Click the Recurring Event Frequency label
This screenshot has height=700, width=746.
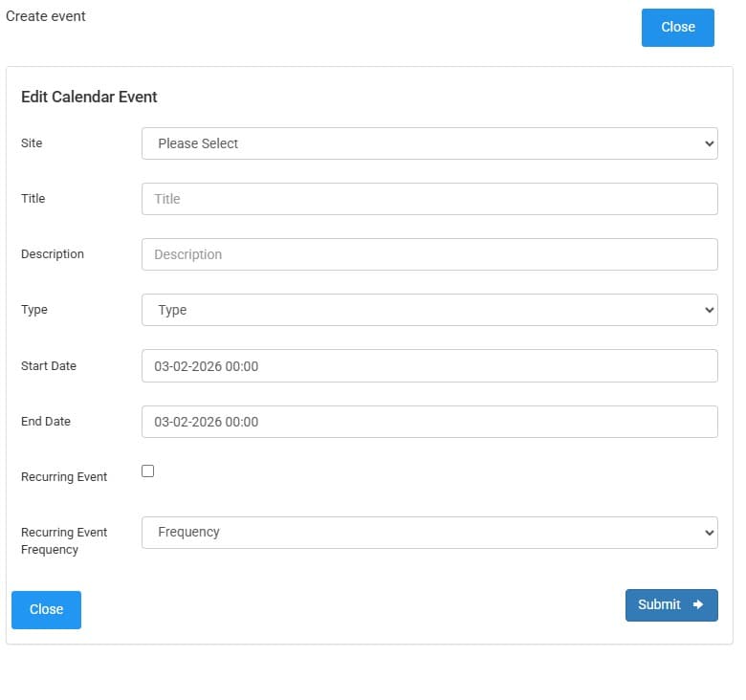click(64, 541)
